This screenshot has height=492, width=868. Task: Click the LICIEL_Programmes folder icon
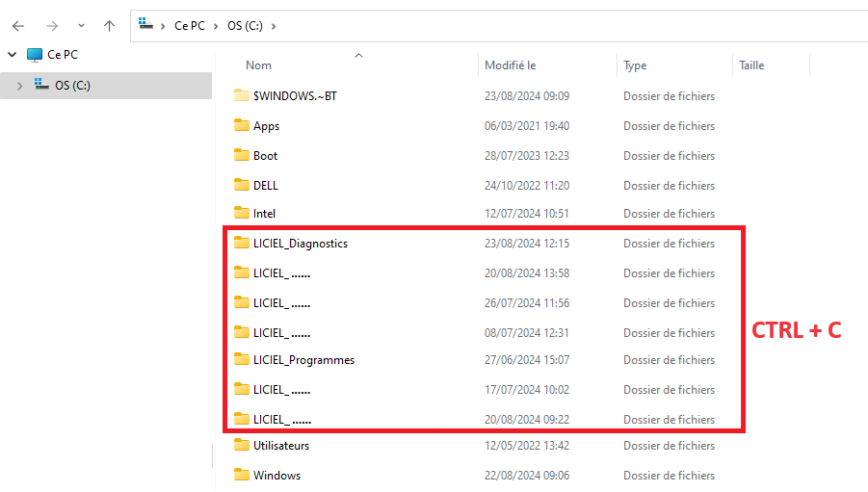coord(242,359)
